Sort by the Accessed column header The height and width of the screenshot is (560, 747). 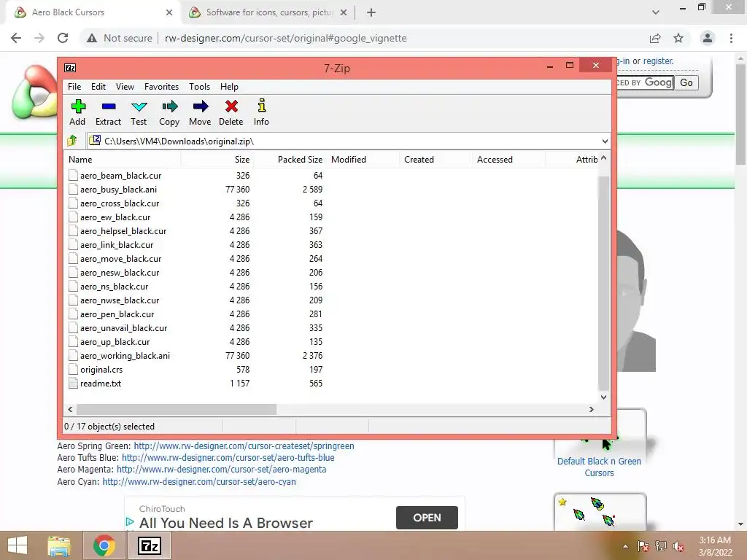508,160
